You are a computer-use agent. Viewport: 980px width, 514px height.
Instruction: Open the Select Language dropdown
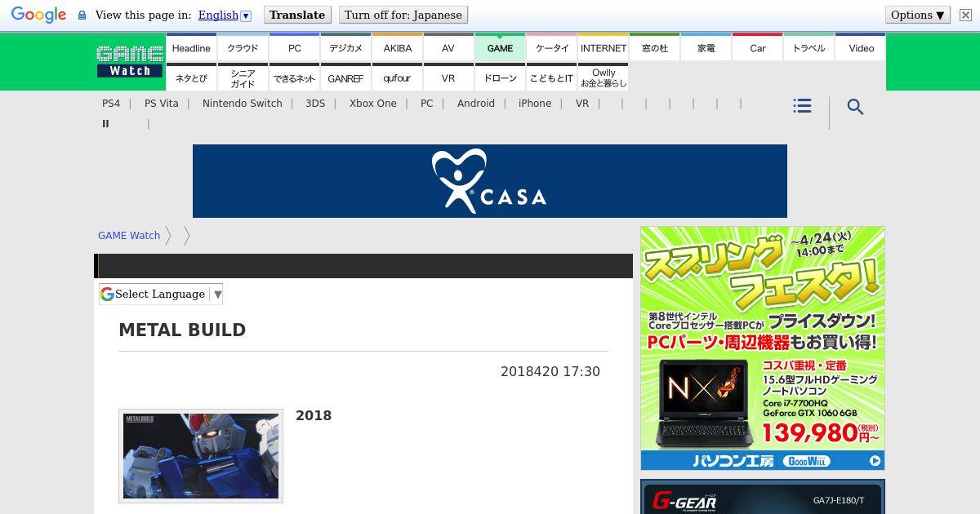click(161, 294)
